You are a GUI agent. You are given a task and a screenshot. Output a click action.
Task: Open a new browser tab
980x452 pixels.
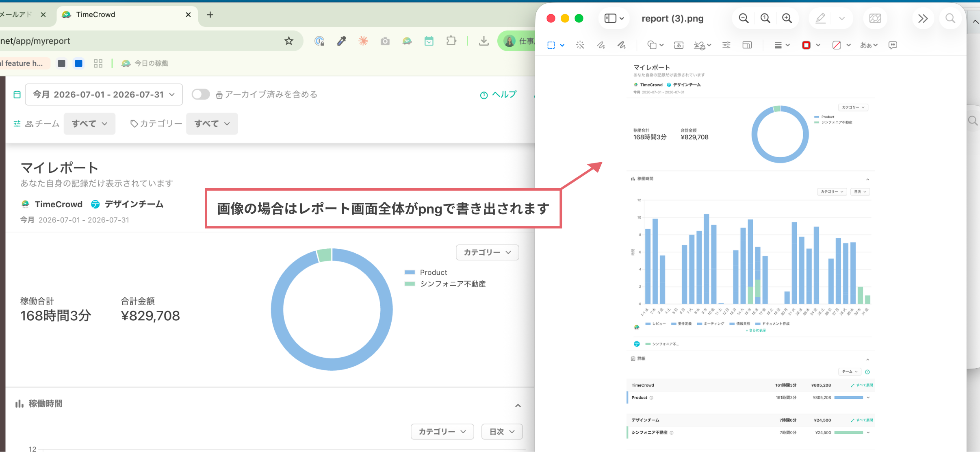tap(210, 15)
